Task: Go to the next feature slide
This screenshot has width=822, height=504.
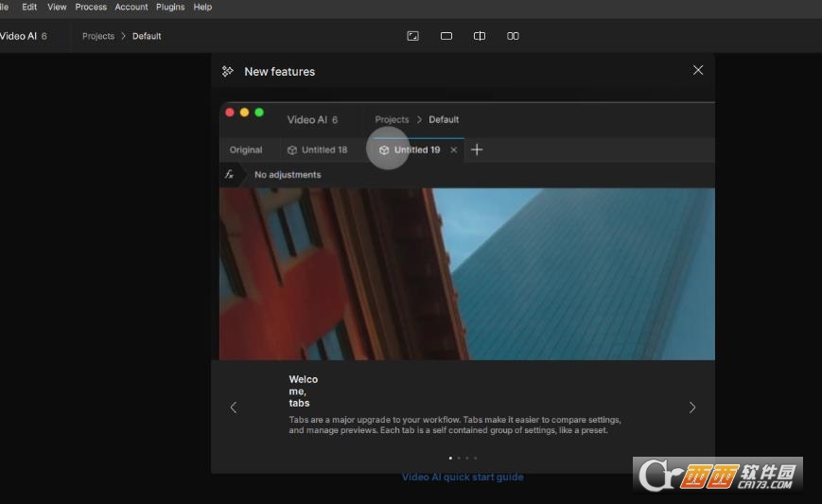Action: [x=692, y=408]
